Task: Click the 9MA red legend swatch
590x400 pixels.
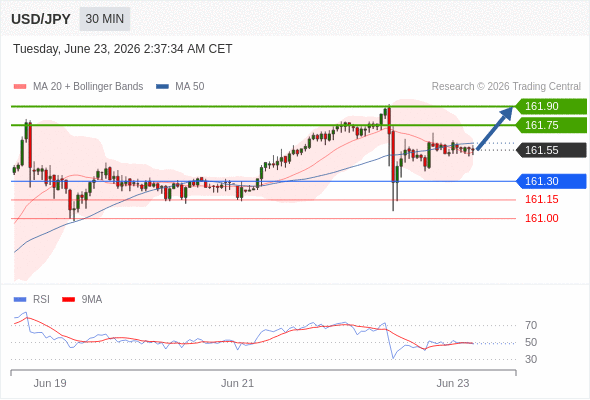Action: click(x=68, y=300)
